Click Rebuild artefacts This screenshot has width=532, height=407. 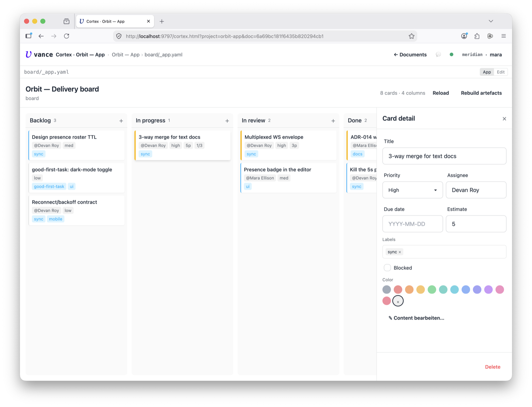tap(481, 93)
